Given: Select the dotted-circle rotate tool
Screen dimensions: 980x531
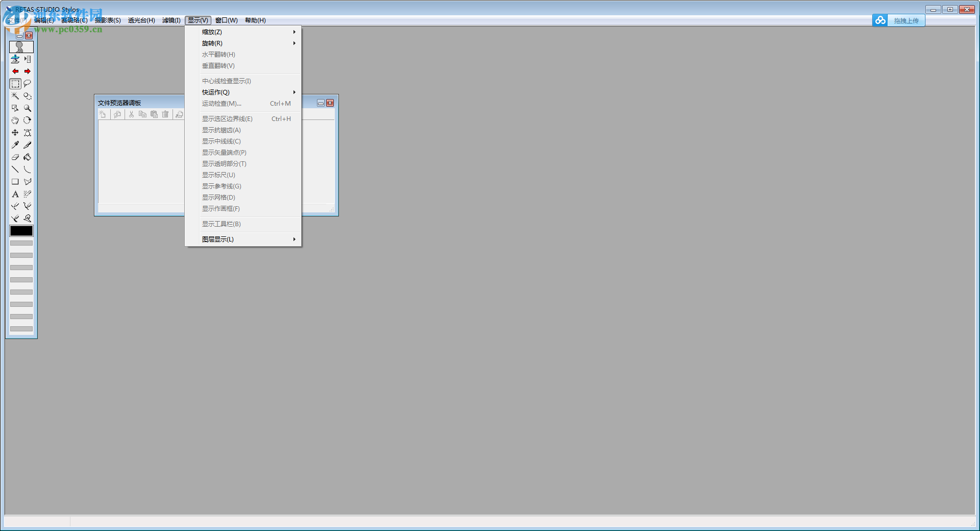Looking at the screenshot, I should 28,120.
